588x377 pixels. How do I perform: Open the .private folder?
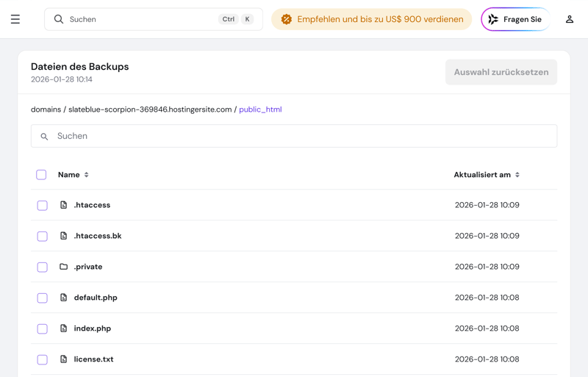(88, 267)
